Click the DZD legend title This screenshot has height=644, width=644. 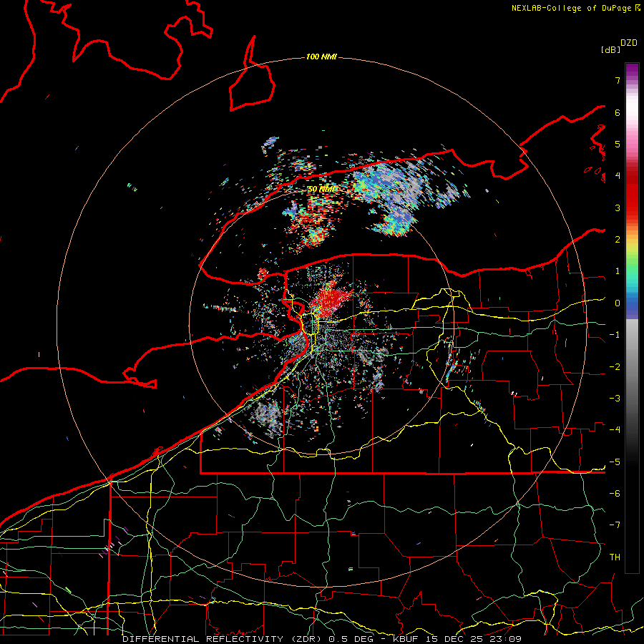(x=629, y=43)
